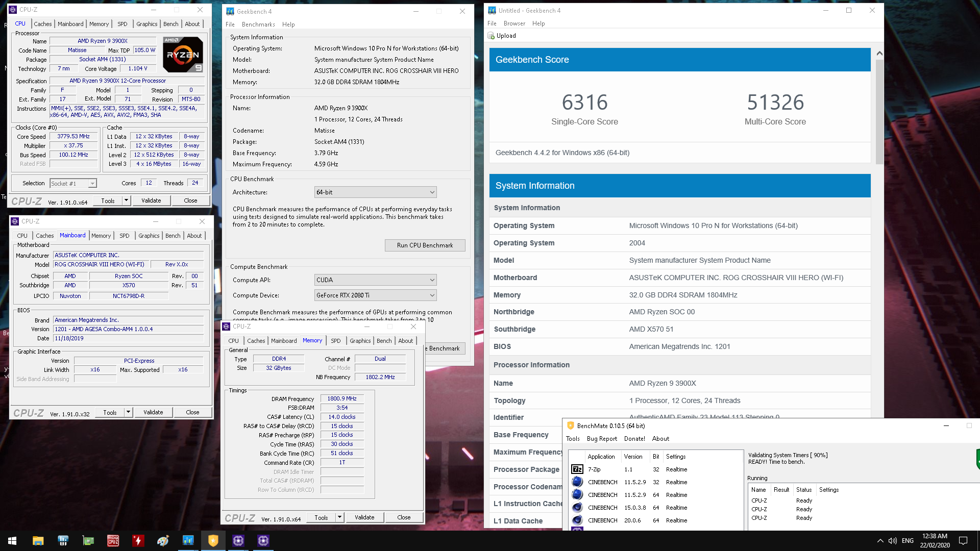Click the CINEBENCH 11.5.2.9 32-bit icon
Screen dimensions: 980x551
577,482
